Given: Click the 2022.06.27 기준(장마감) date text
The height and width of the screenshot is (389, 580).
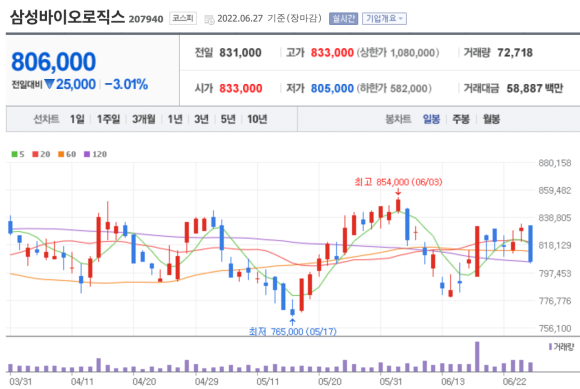Looking at the screenshot, I should (x=269, y=18).
